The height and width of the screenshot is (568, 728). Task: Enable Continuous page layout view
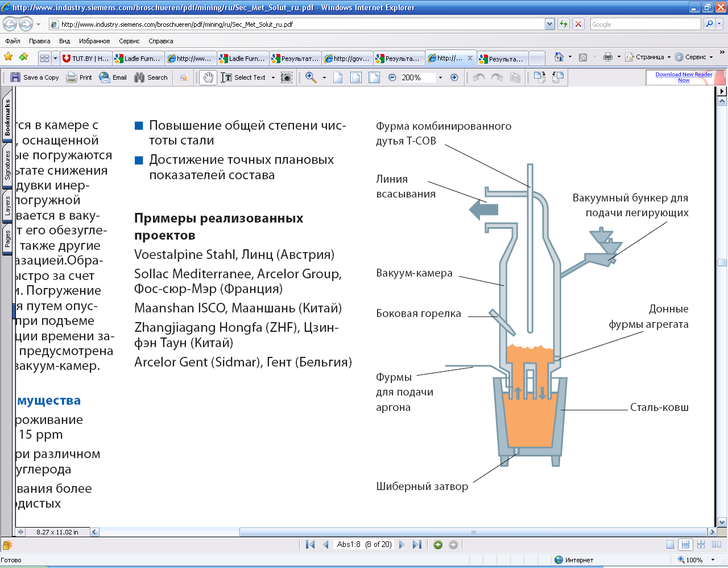(x=685, y=545)
